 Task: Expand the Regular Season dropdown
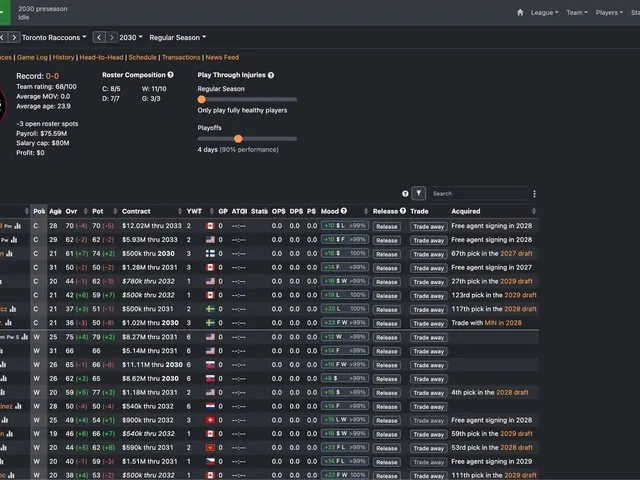178,38
